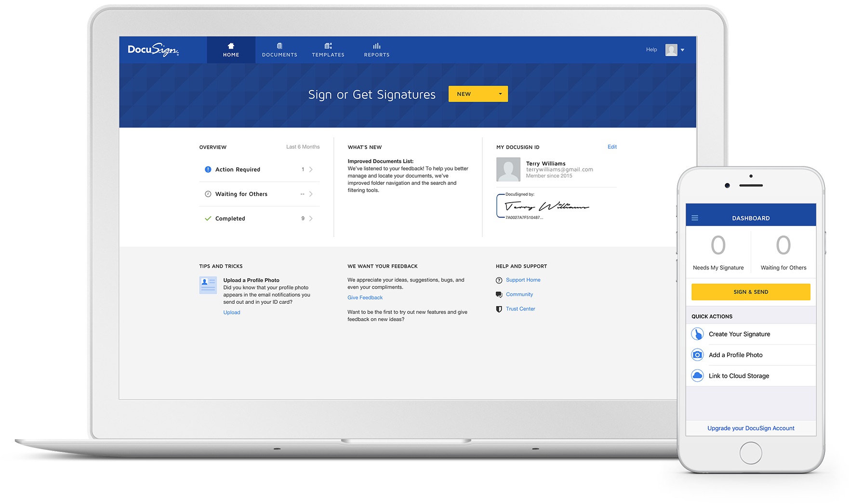Image resolution: width=849 pixels, height=504 pixels.
Task: Expand the Action Required row
Action: click(x=259, y=169)
